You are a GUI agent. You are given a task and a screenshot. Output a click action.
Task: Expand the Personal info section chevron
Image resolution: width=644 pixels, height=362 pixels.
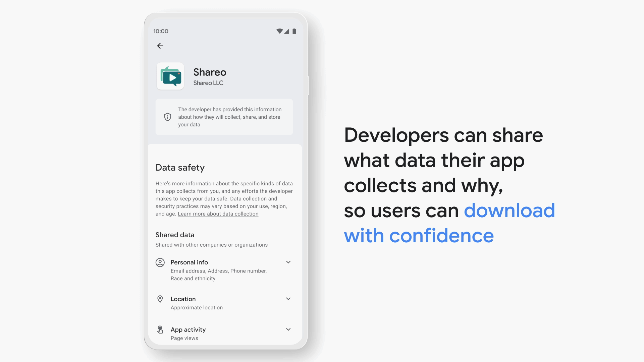coord(288,262)
